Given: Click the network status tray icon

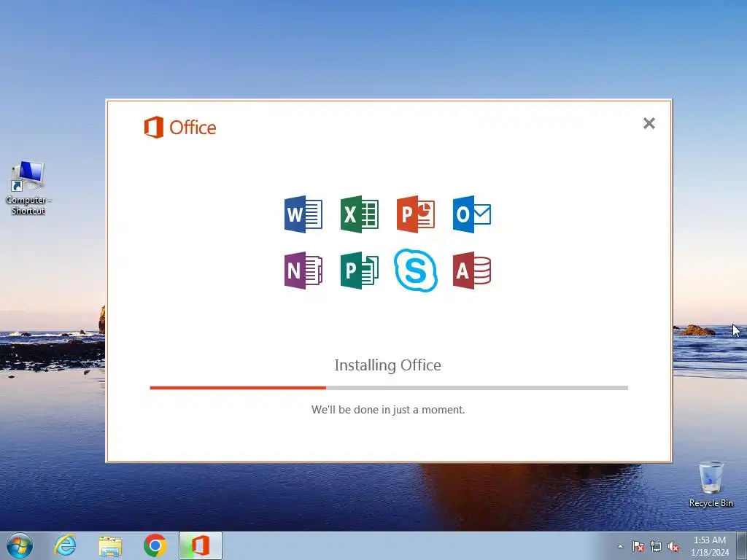Looking at the screenshot, I should tap(656, 546).
